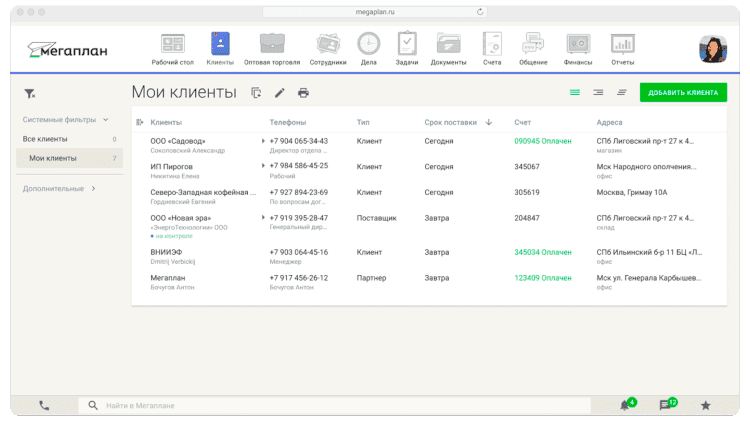Viewport: 750px width, 431px height.
Task: Switch to the compact row density view
Action: coord(621,93)
